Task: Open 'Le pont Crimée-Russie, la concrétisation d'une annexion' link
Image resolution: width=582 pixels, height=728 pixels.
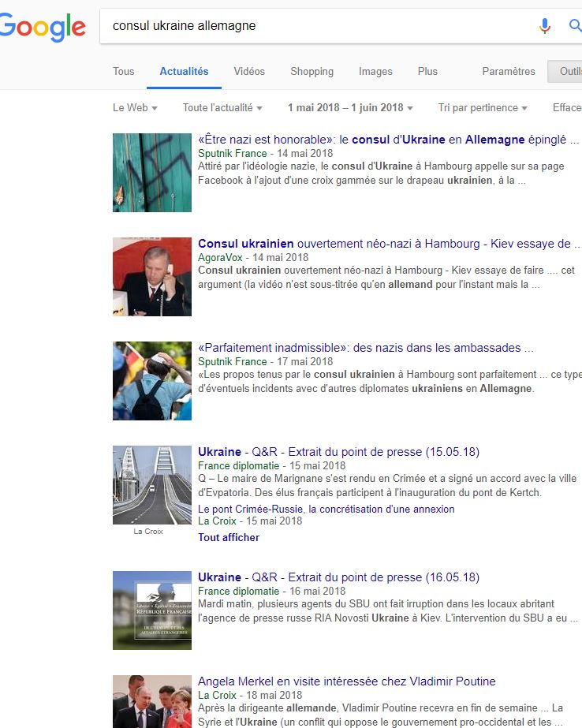Action: 326,509
